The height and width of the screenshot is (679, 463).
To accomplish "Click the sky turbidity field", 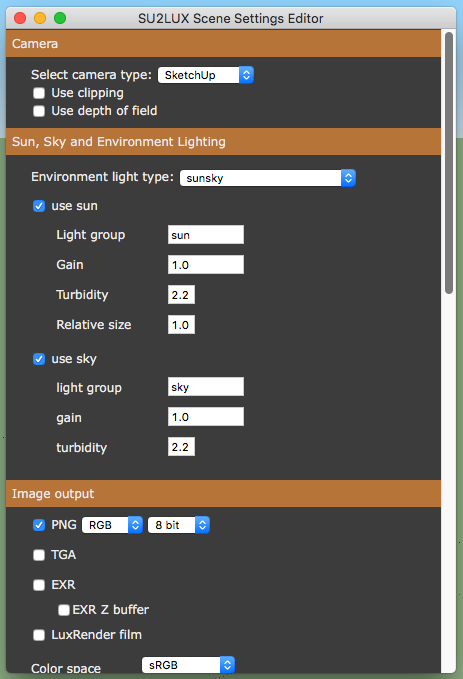I will [181, 447].
